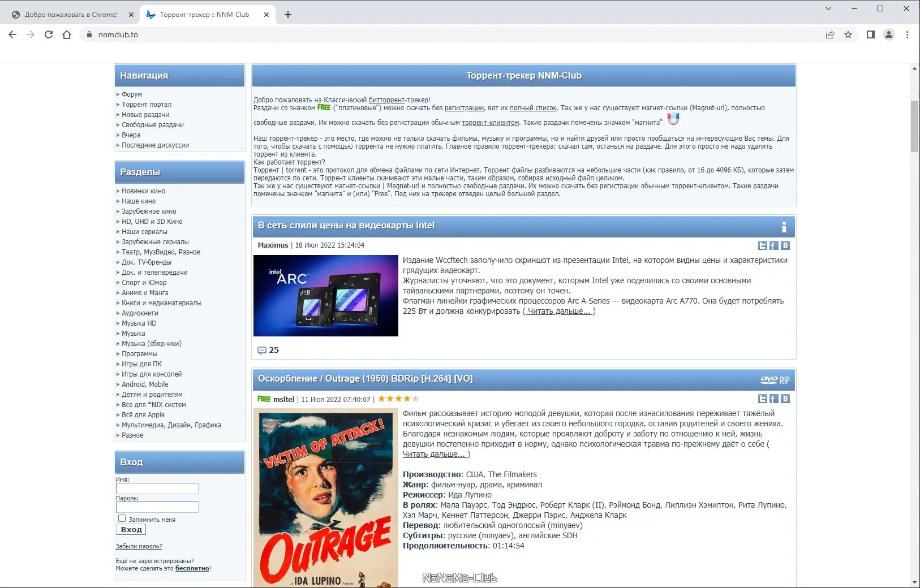Viewport: 920px width, 588px height.
Task: Share the Intel news post on Twitter
Action: point(763,245)
